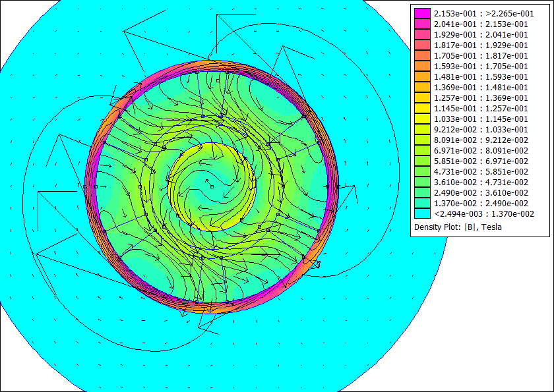Click the 1.370e-002 : 2.490e-002 teal swatch
This screenshot has width=554, height=392.
[x=422, y=203]
